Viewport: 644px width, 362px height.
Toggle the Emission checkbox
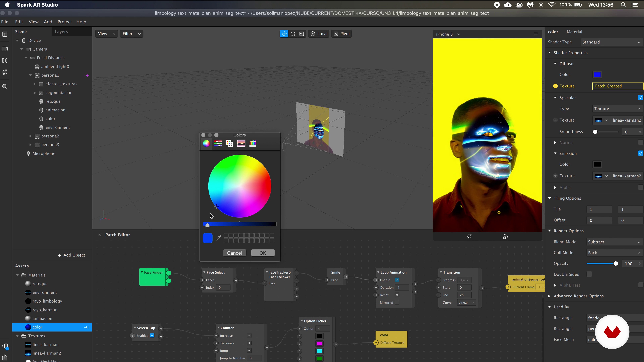click(640, 153)
